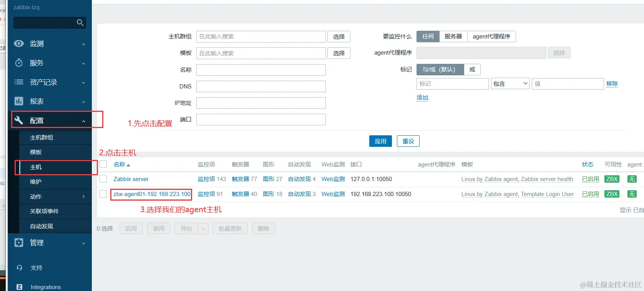Select 服务器 monitoring option

453,37
